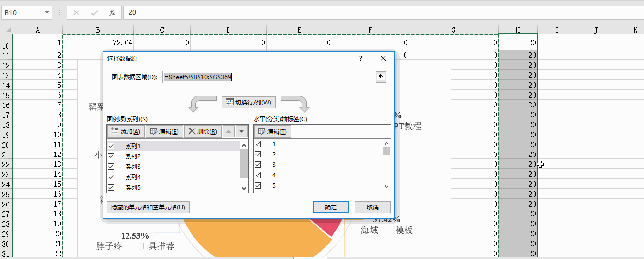Click the range collapse arrow beside chart data range
The height and width of the screenshot is (259, 644).
pyautogui.click(x=381, y=77)
